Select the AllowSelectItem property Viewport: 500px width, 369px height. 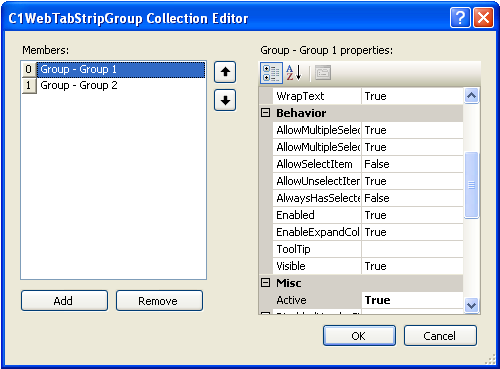(x=317, y=164)
